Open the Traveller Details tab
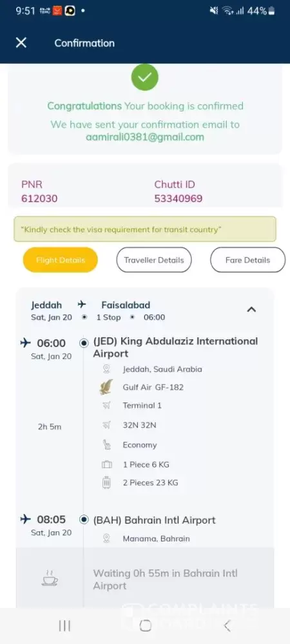Viewport: 290px width, 644px height. pyautogui.click(x=154, y=260)
